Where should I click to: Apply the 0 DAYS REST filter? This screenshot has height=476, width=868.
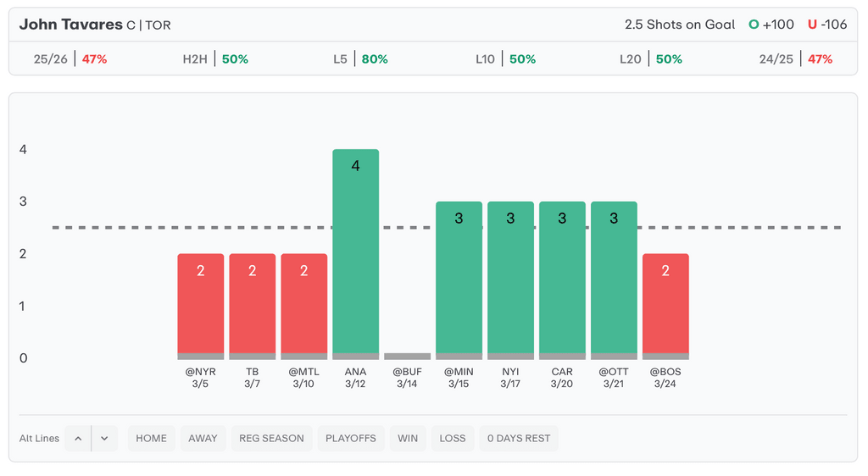click(519, 438)
